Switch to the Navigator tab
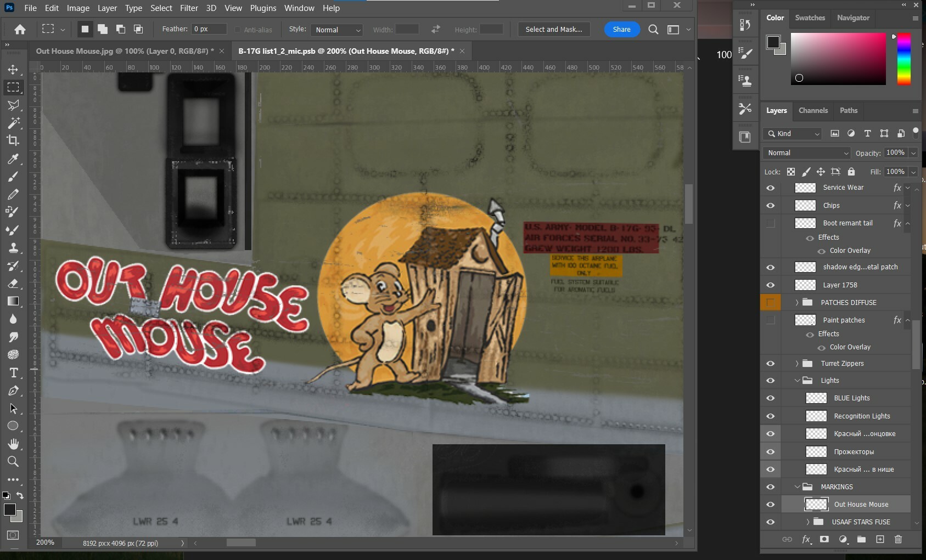Viewport: 926px width, 560px height. click(853, 18)
